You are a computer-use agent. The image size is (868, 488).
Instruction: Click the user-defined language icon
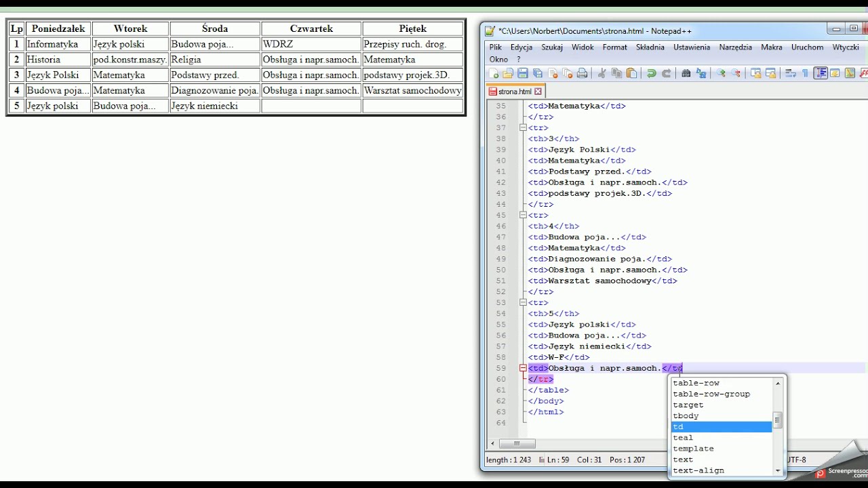pos(835,73)
